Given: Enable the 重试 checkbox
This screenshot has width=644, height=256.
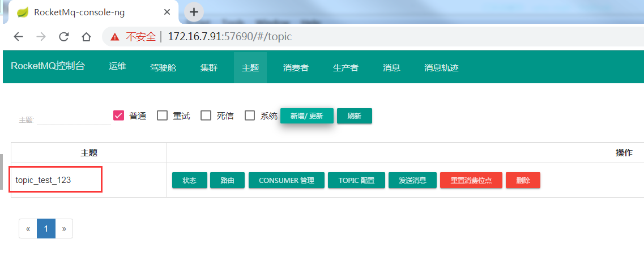Looking at the screenshot, I should pos(163,116).
